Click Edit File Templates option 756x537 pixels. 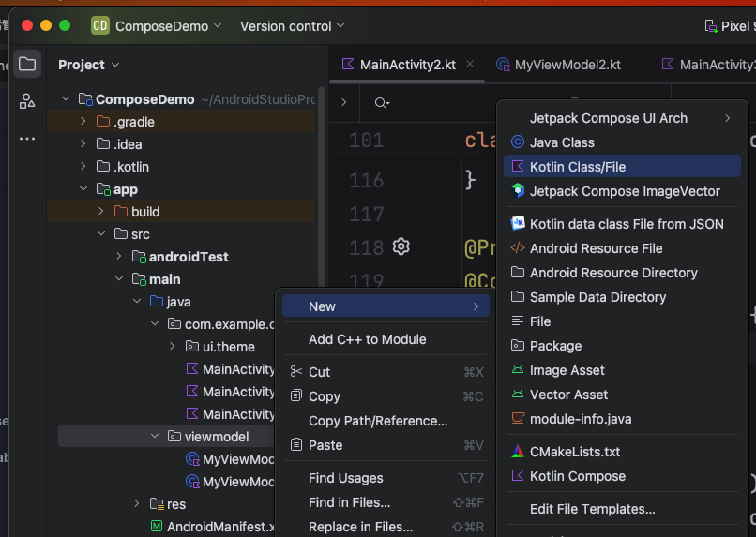click(592, 509)
